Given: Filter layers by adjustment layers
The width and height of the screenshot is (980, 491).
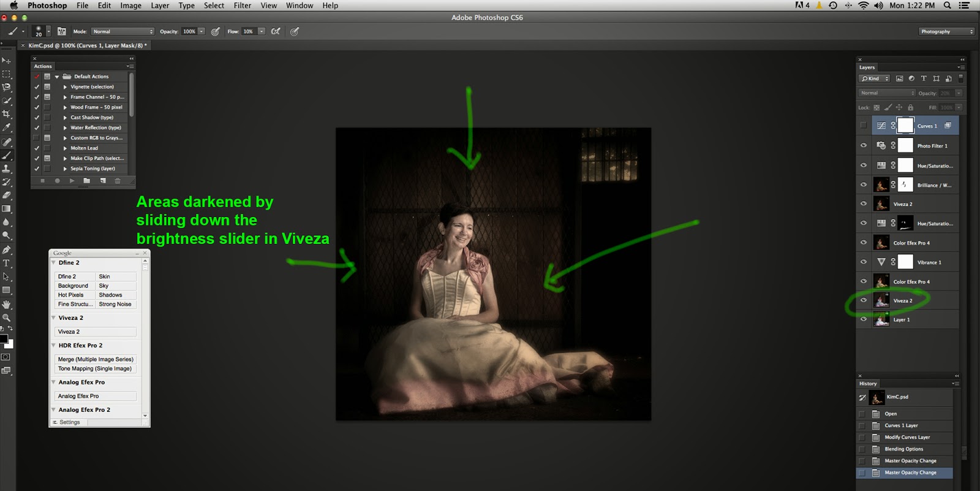Looking at the screenshot, I should click(911, 78).
